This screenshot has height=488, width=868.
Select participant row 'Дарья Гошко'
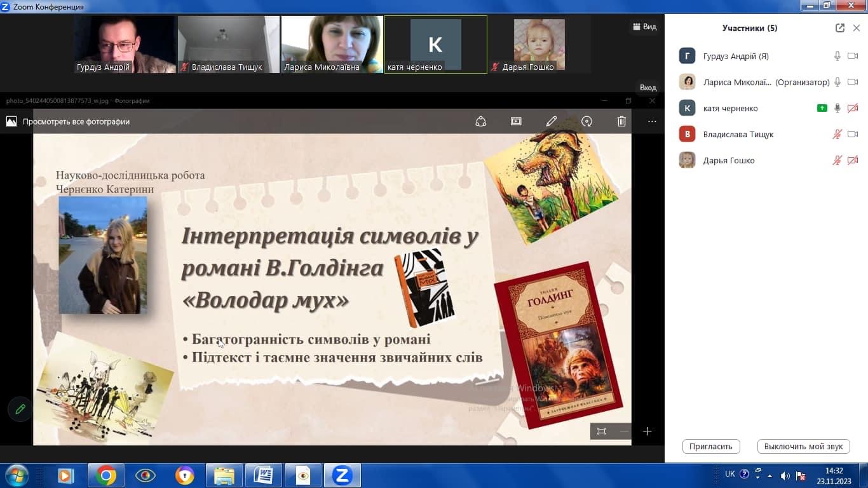point(766,160)
